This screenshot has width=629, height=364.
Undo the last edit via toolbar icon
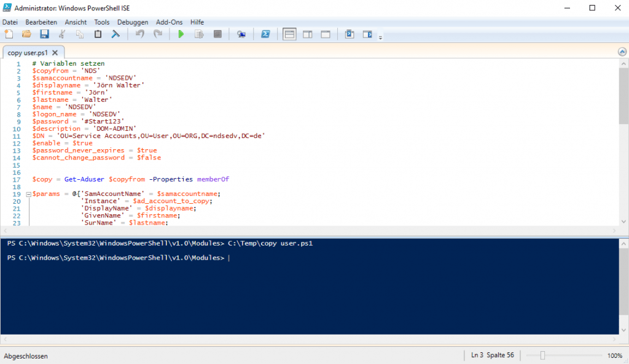coord(139,34)
